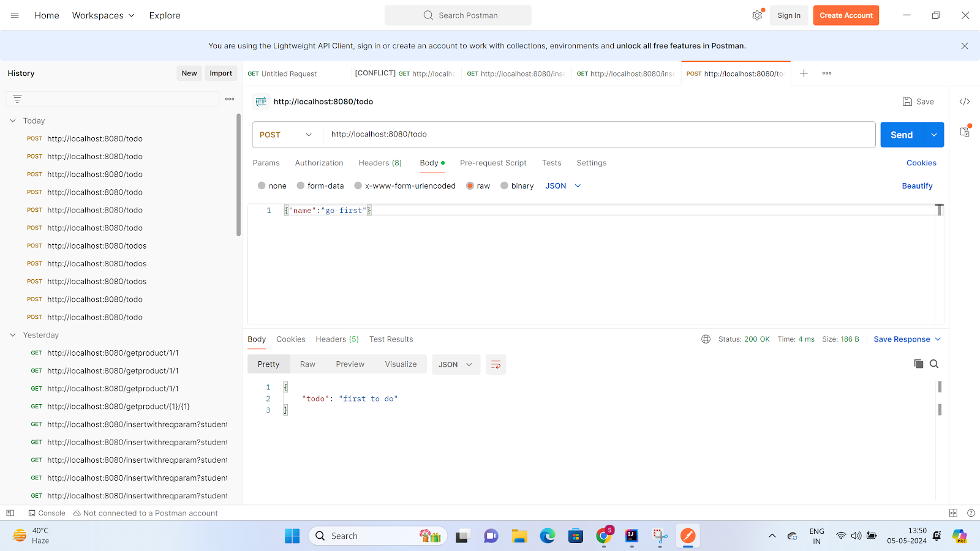This screenshot has width=980, height=551.
Task: Open Send button dropdown arrow
Action: tap(933, 135)
